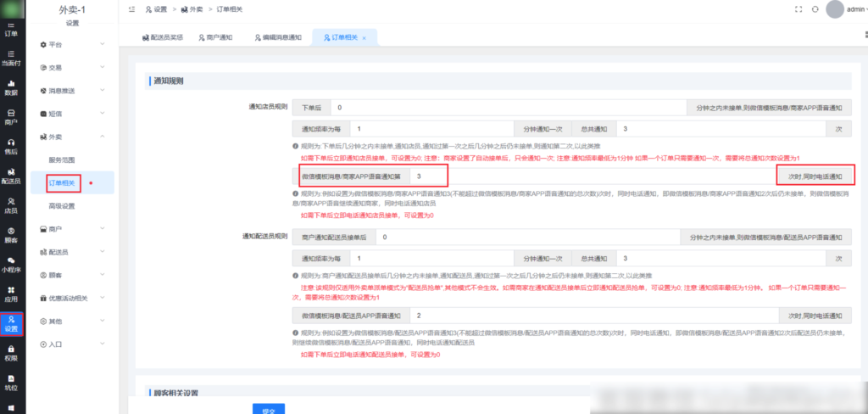Switch to the 配送员奖惩 tab
The width and height of the screenshot is (868, 414).
[x=162, y=37]
